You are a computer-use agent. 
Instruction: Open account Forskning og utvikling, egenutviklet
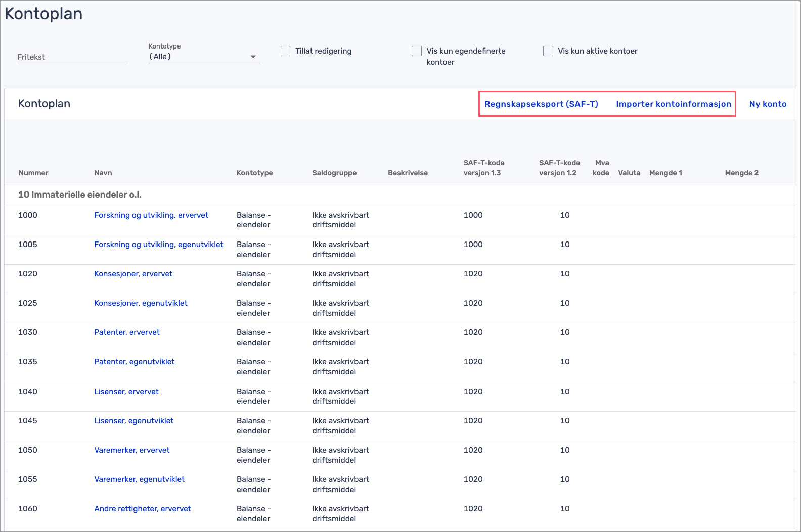[159, 245]
